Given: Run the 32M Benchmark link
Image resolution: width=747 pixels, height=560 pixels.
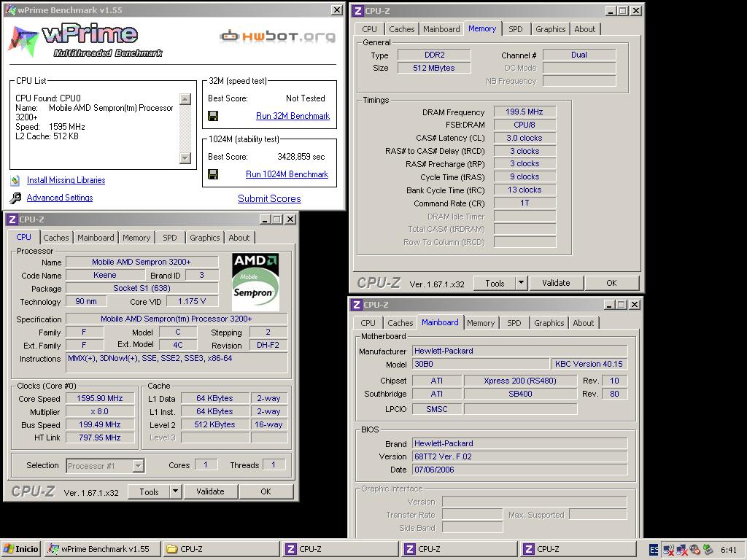Looking at the screenshot, I should pos(293,116).
